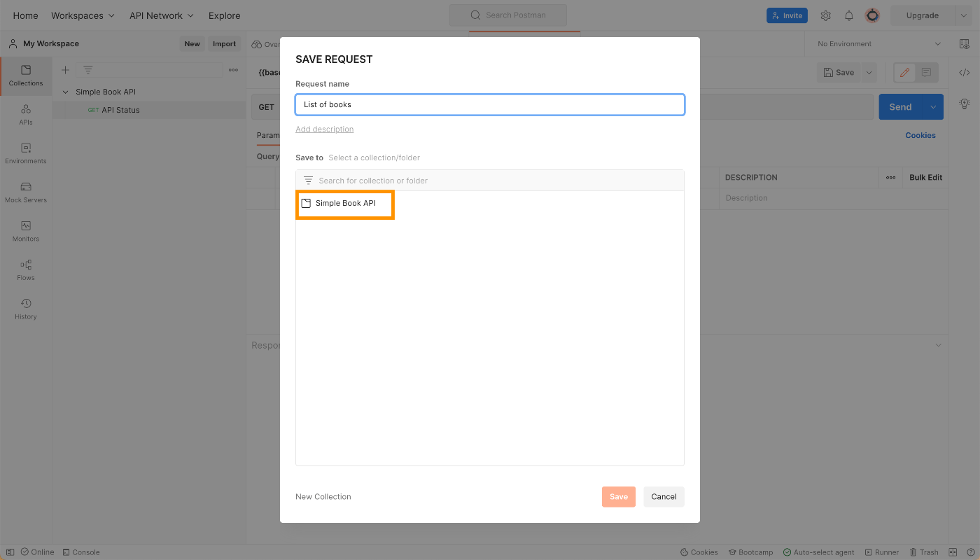Focus Search for collection or folder
980x560 pixels.
pos(490,181)
